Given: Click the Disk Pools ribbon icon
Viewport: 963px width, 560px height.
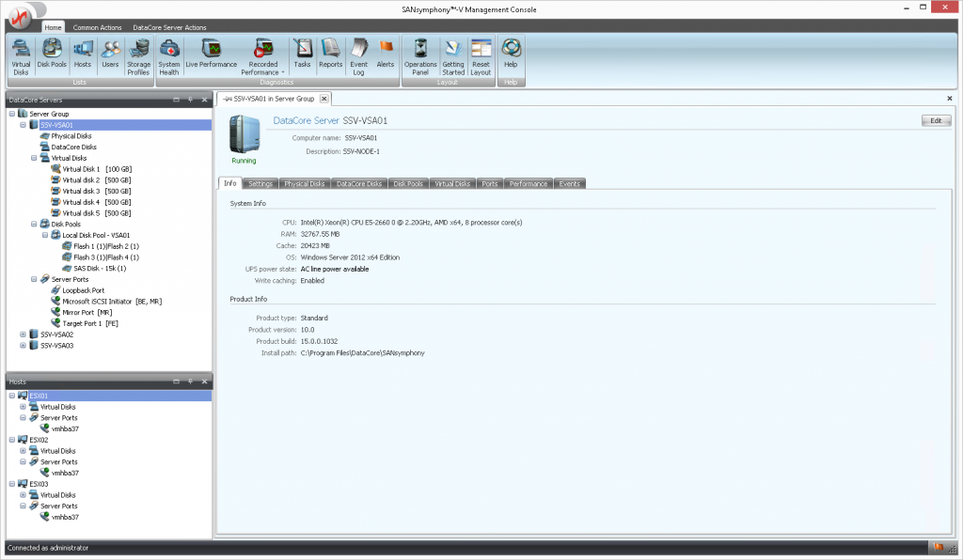Looking at the screenshot, I should pos(52,55).
